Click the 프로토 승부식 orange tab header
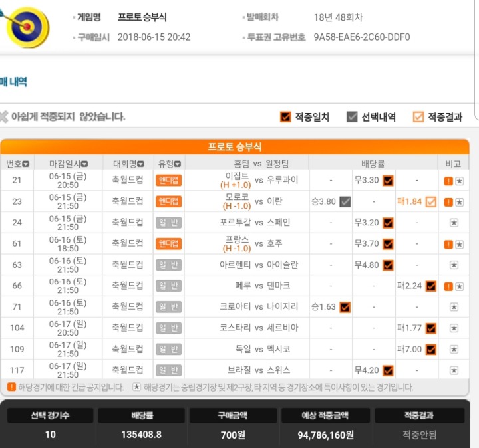This screenshot has height=448, width=479. click(235, 147)
